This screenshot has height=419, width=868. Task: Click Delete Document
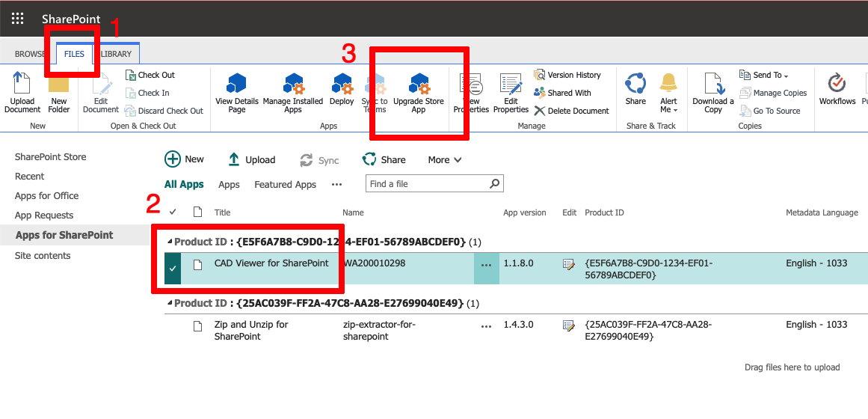pyautogui.click(x=571, y=111)
